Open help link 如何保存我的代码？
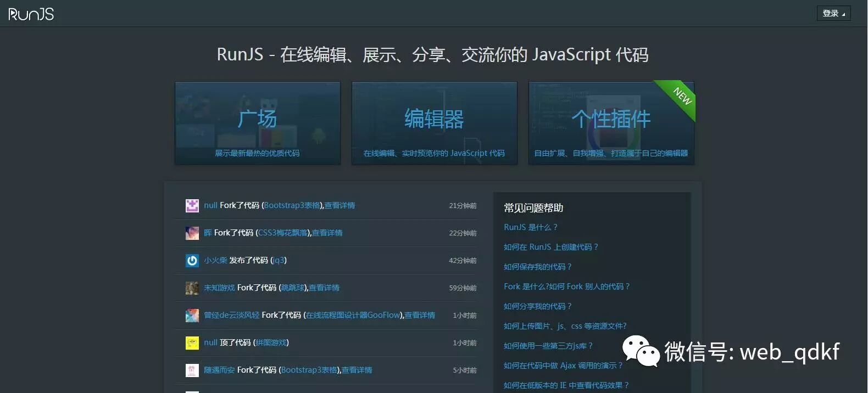868x393 pixels. [538, 267]
